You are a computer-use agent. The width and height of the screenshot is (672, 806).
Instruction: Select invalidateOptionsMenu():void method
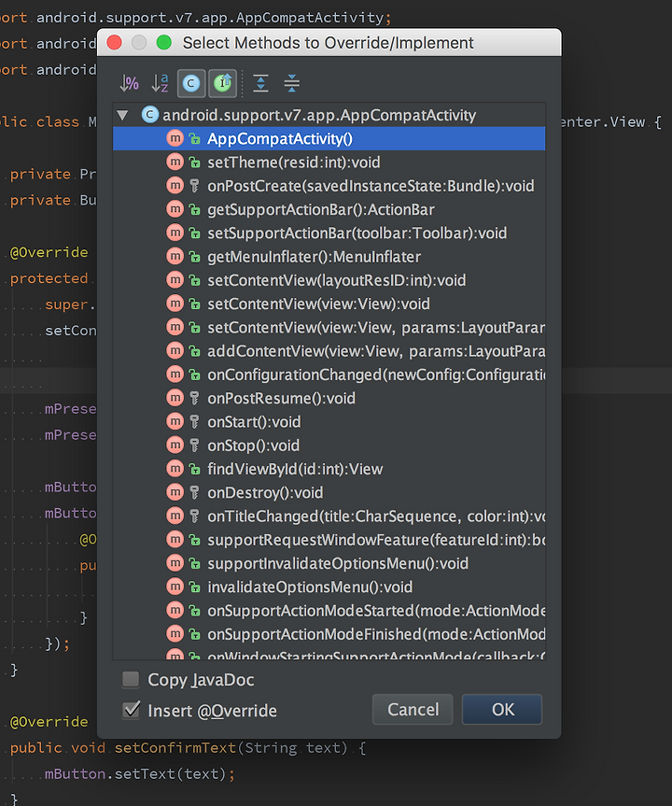point(329,587)
